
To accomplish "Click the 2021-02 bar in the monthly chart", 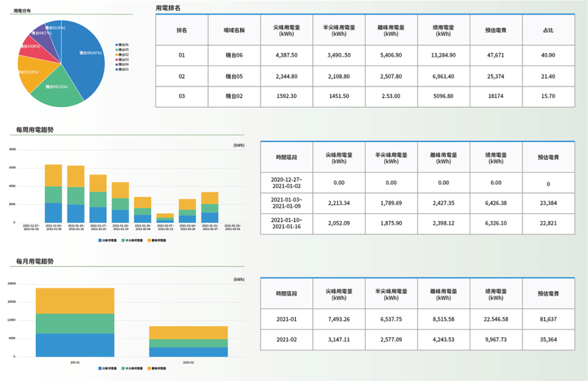I will 188,341.
